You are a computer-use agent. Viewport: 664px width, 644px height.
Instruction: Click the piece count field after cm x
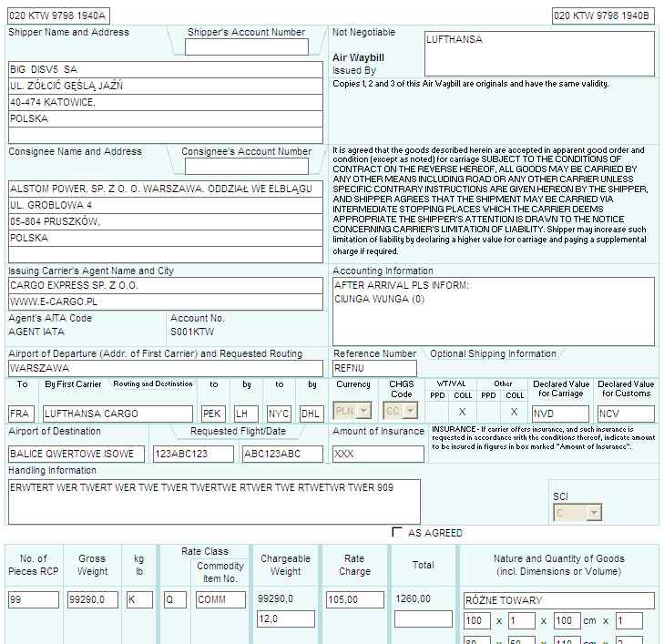(628, 621)
